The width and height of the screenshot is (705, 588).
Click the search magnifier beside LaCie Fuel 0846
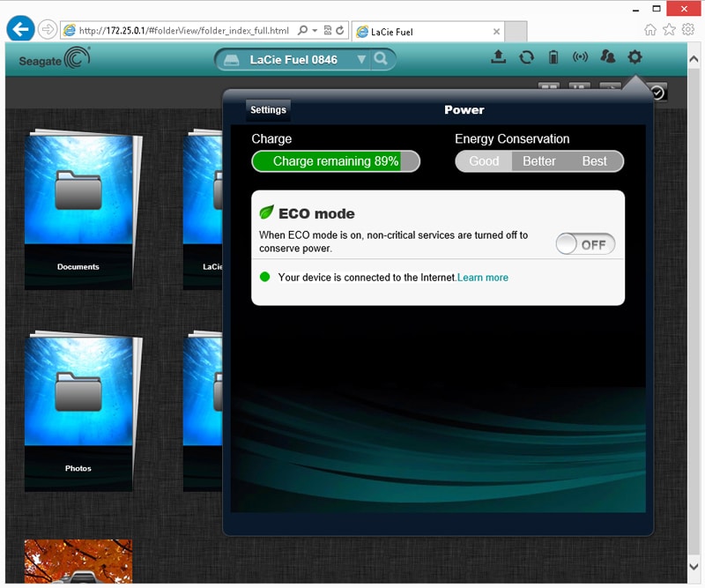pos(381,59)
